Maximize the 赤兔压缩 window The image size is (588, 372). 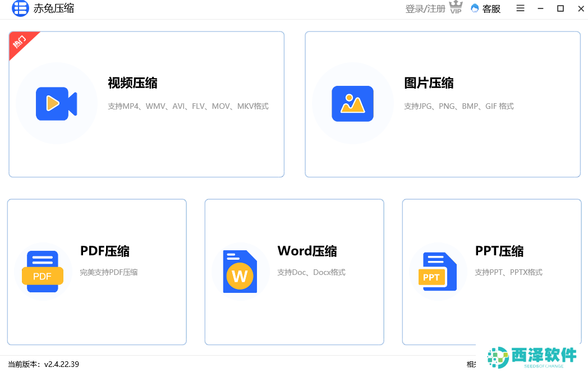coord(561,8)
